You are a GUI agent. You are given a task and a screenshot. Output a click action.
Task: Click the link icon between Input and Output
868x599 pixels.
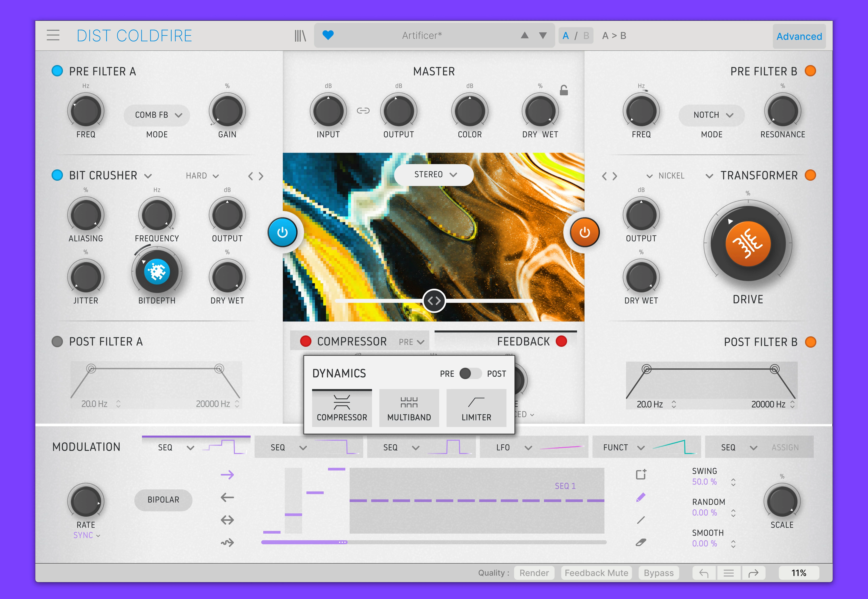pyautogui.click(x=363, y=110)
